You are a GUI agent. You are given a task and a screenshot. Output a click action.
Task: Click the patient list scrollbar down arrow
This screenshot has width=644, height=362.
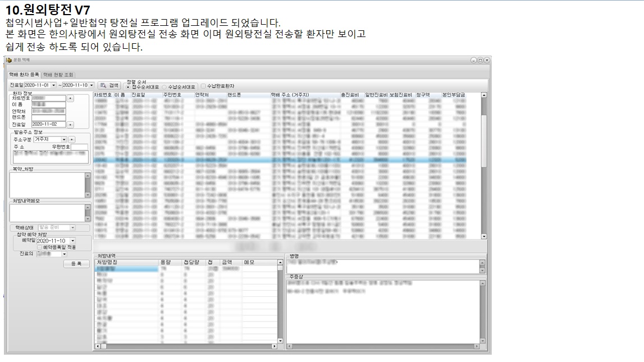(x=484, y=236)
